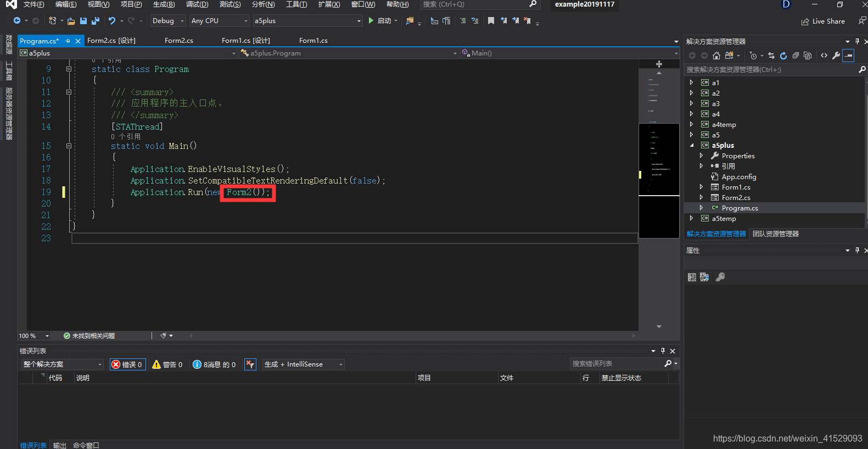The width and height of the screenshot is (868, 449).
Task: Uncomment selected lines icon
Action: [x=475, y=21]
